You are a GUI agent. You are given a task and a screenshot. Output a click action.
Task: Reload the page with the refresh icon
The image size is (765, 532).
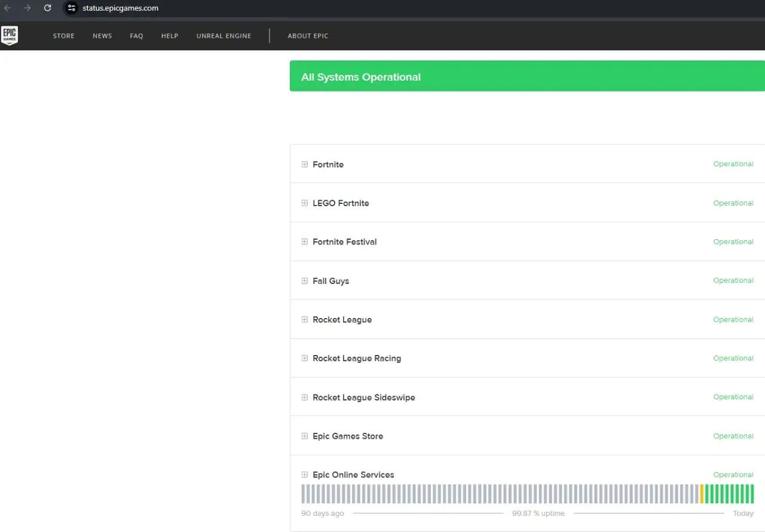[48, 8]
